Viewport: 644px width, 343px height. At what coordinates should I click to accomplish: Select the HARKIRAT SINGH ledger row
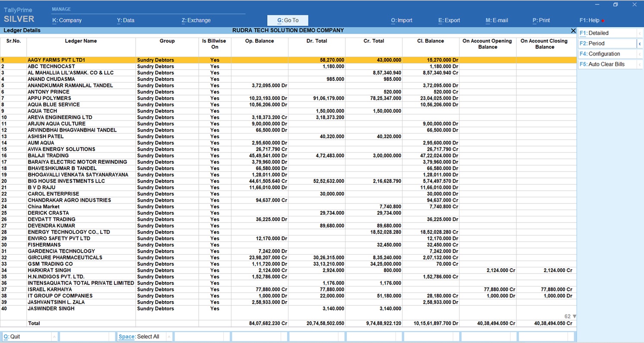[x=49, y=270]
